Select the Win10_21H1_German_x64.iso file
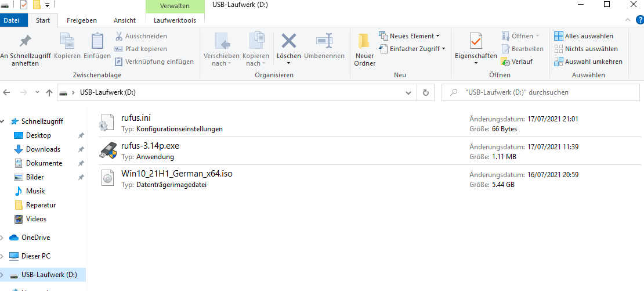644x291 pixels. [x=177, y=174]
